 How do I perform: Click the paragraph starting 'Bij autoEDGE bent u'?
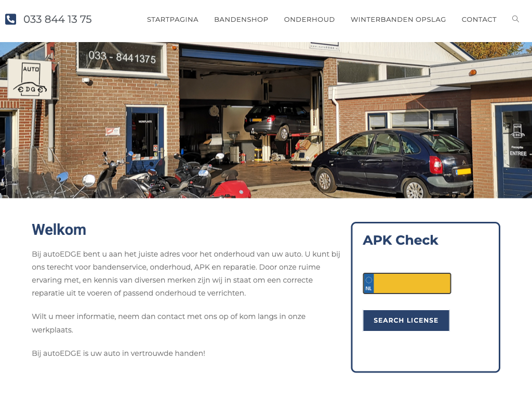coord(186,273)
